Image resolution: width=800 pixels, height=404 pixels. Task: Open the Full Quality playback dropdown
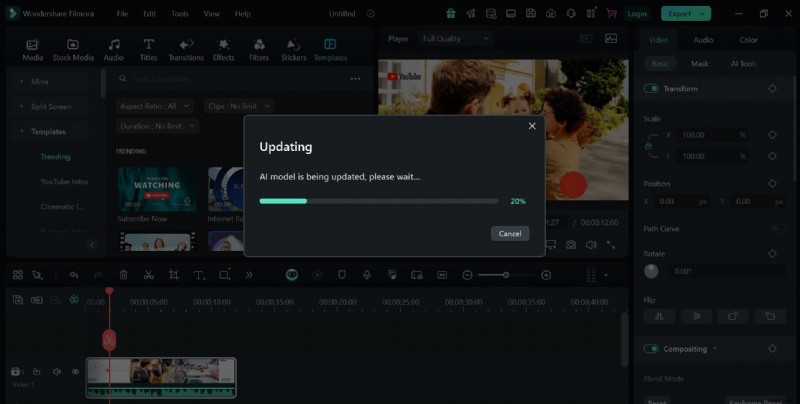(456, 38)
